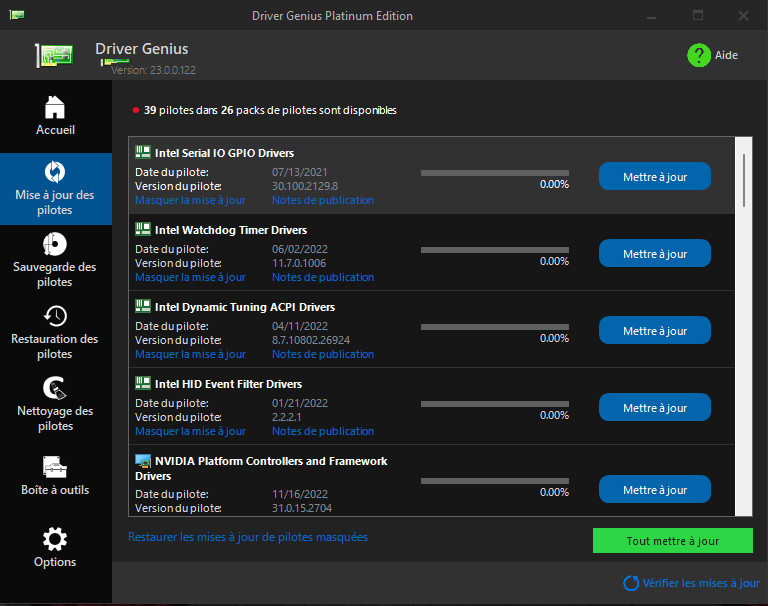The image size is (768, 606).
Task: Click the Intel HID Event Filter progress bar
Action: pos(495,404)
